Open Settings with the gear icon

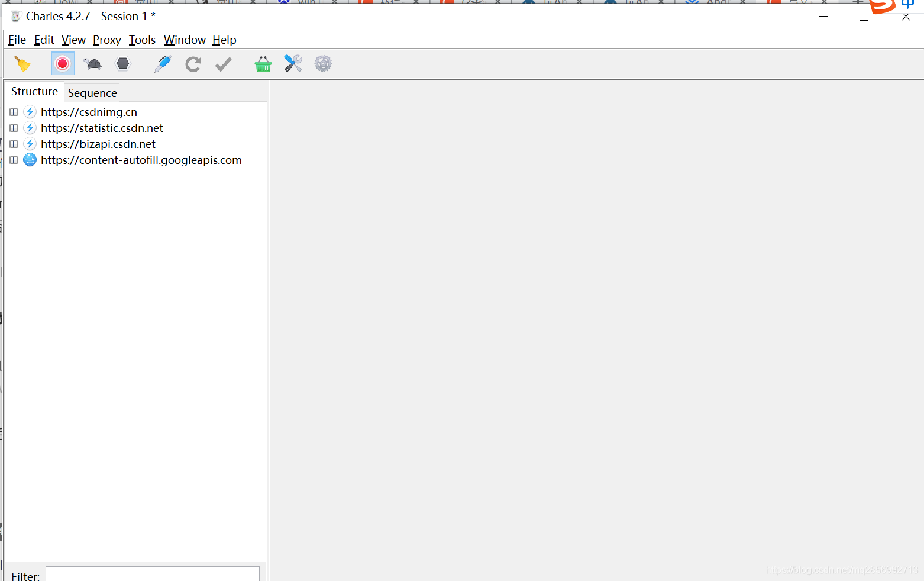pyautogui.click(x=323, y=63)
